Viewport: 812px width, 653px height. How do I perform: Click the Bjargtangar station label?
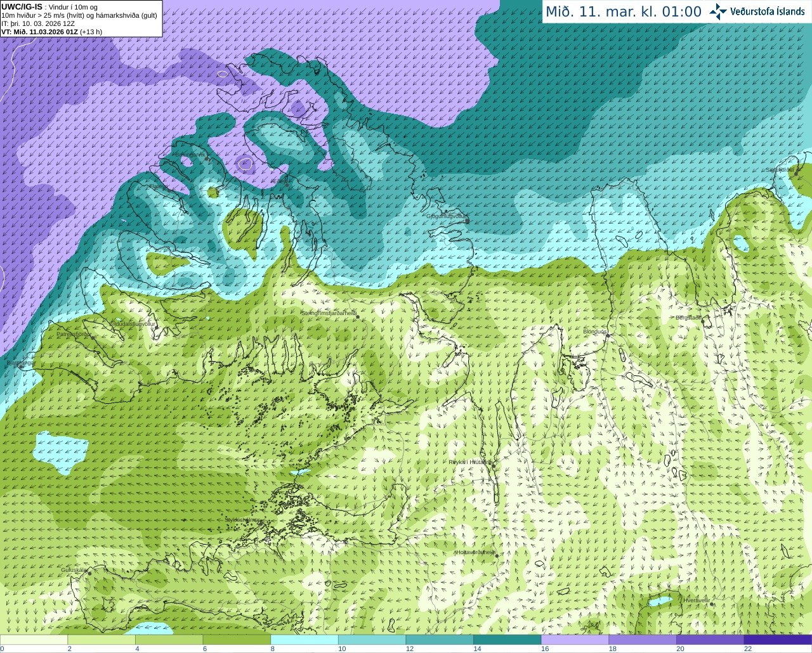tap(20, 363)
